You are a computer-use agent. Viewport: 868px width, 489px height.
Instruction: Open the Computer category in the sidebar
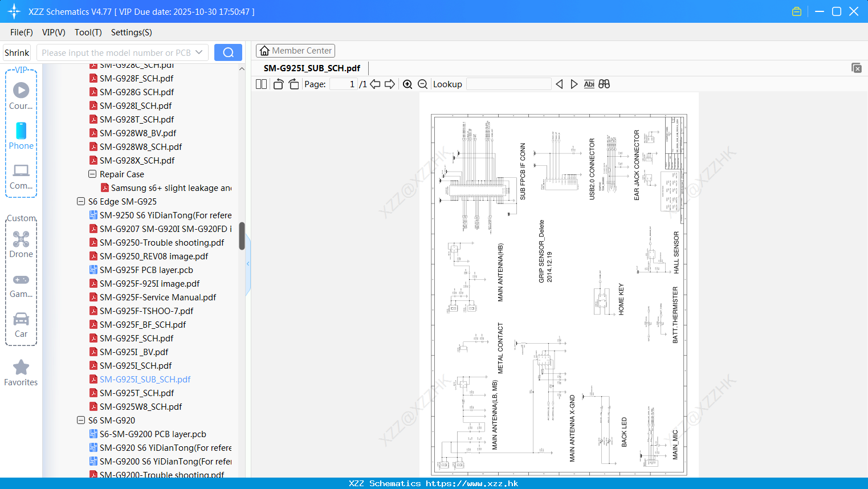21,177
